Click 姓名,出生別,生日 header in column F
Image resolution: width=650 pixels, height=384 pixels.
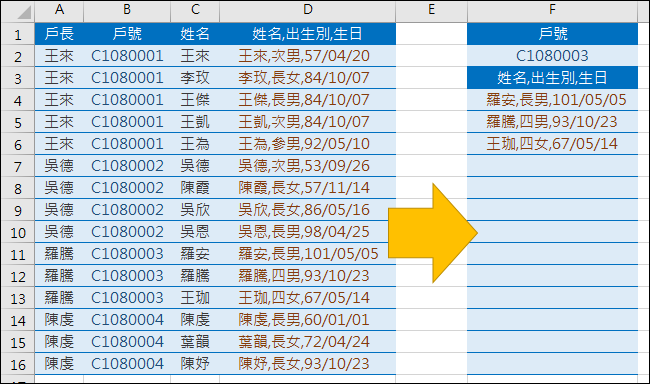click(x=552, y=78)
